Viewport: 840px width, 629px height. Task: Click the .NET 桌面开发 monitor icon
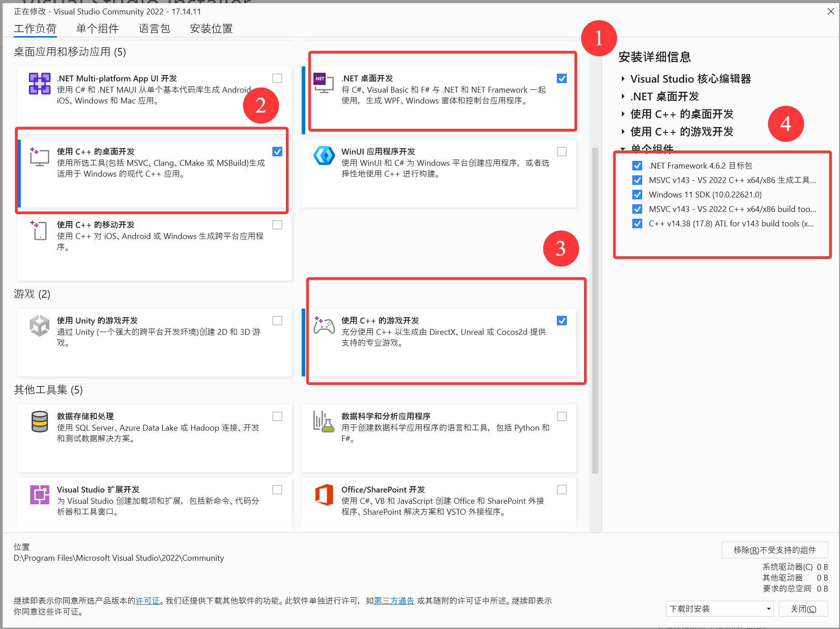tap(324, 83)
